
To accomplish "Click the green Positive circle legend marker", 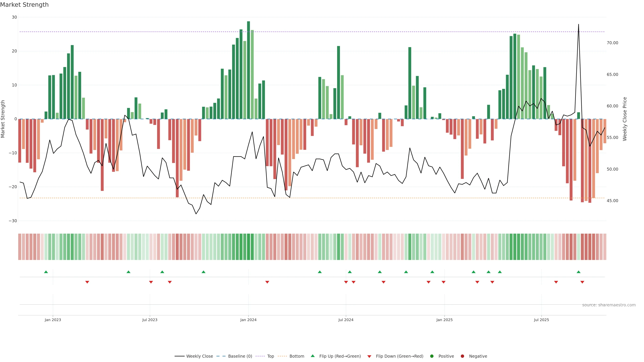I will point(432,356).
